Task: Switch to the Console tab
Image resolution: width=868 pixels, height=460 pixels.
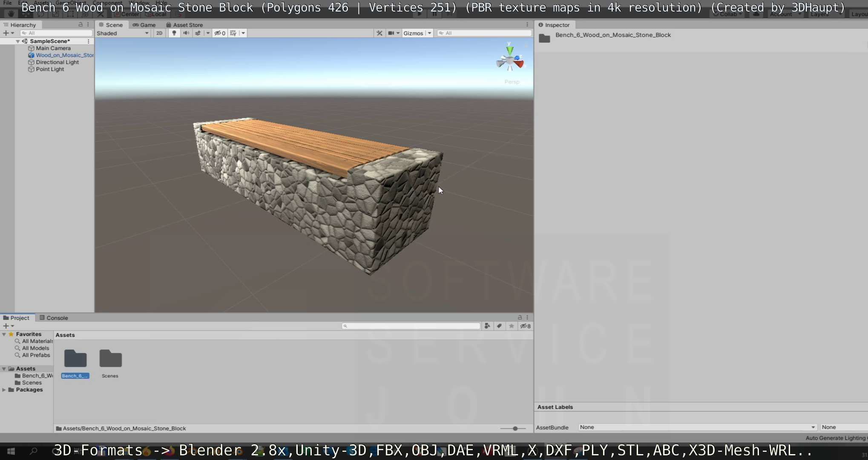Action: tap(54, 318)
